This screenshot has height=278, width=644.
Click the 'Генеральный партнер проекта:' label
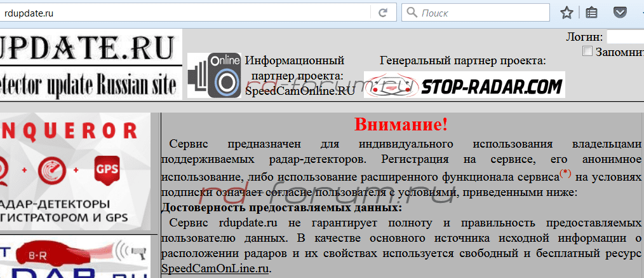(x=463, y=61)
